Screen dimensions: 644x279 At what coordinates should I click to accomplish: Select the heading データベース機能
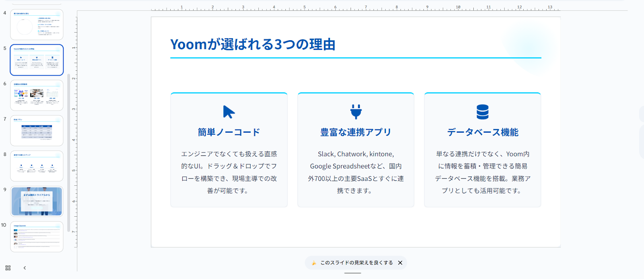(x=483, y=132)
